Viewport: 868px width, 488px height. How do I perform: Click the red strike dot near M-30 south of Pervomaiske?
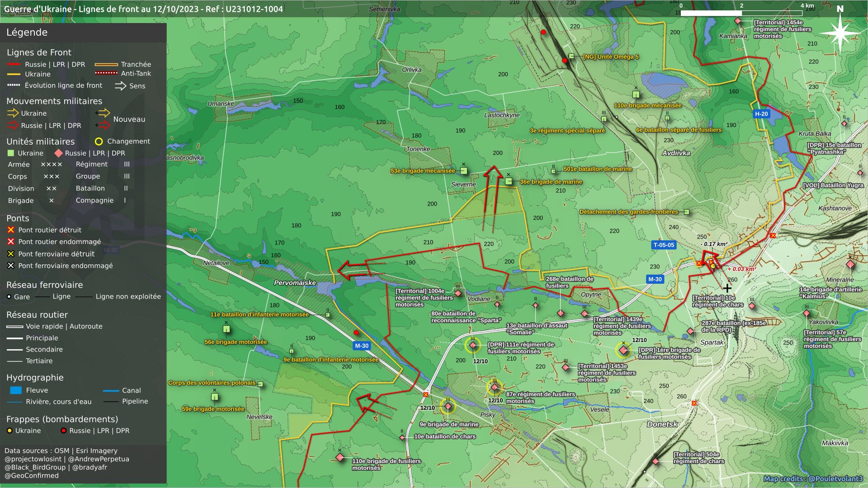tap(356, 333)
